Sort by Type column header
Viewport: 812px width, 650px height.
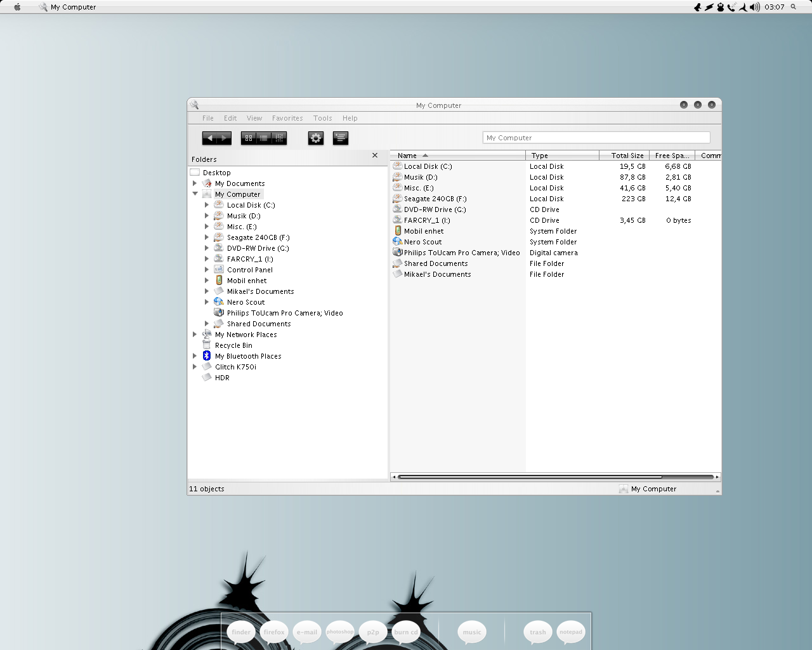562,156
